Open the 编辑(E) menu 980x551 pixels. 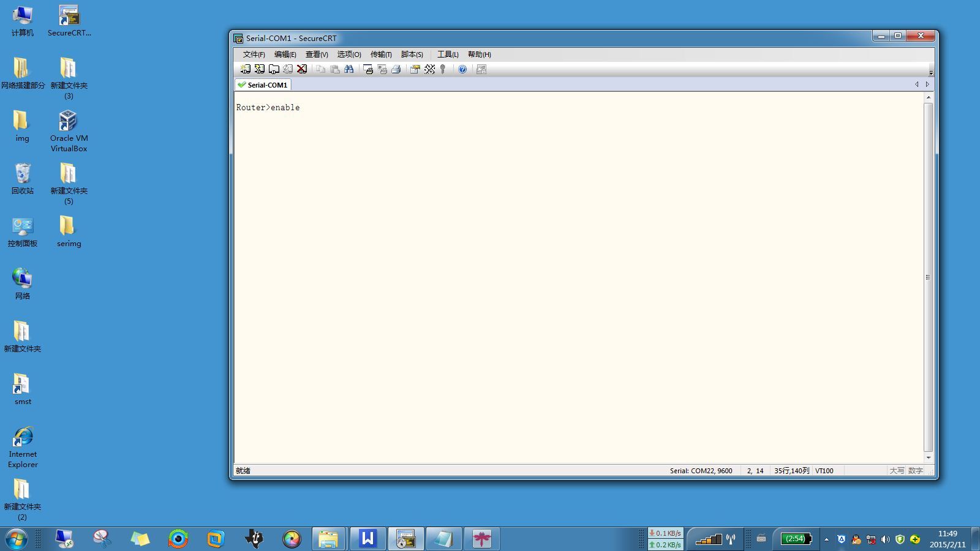[285, 54]
